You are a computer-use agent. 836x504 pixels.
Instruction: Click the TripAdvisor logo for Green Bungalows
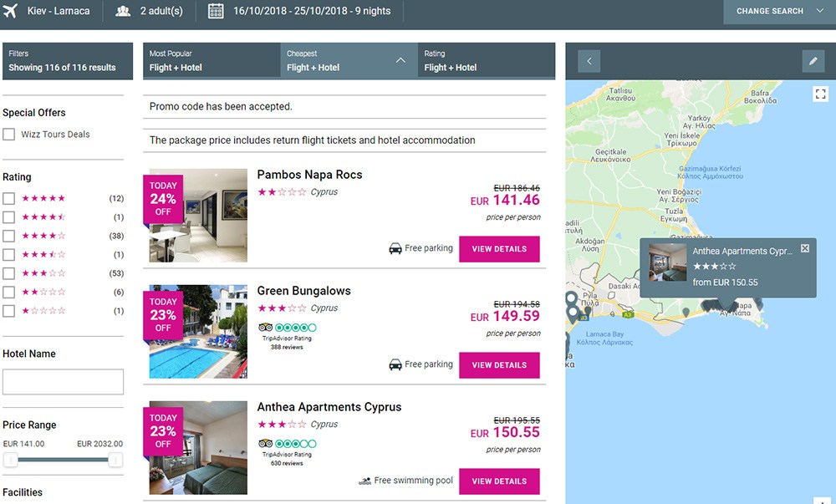pyautogui.click(x=266, y=327)
